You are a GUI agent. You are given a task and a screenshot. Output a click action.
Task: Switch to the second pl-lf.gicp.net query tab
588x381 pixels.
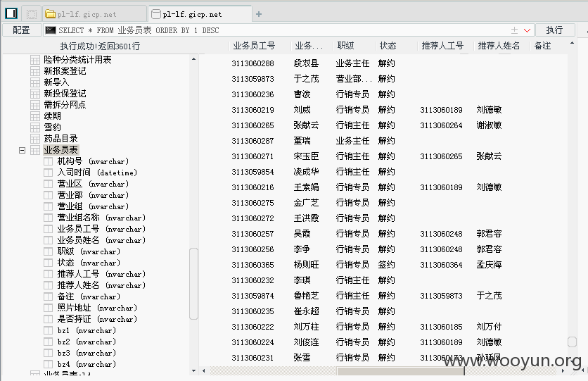click(200, 14)
